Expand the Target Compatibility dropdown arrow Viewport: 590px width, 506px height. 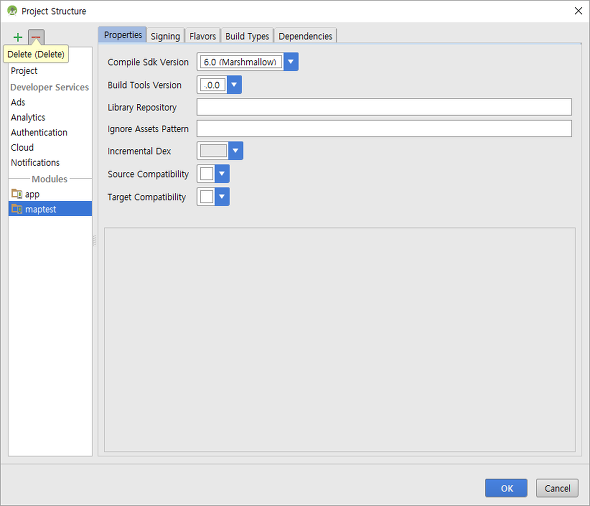(222, 197)
